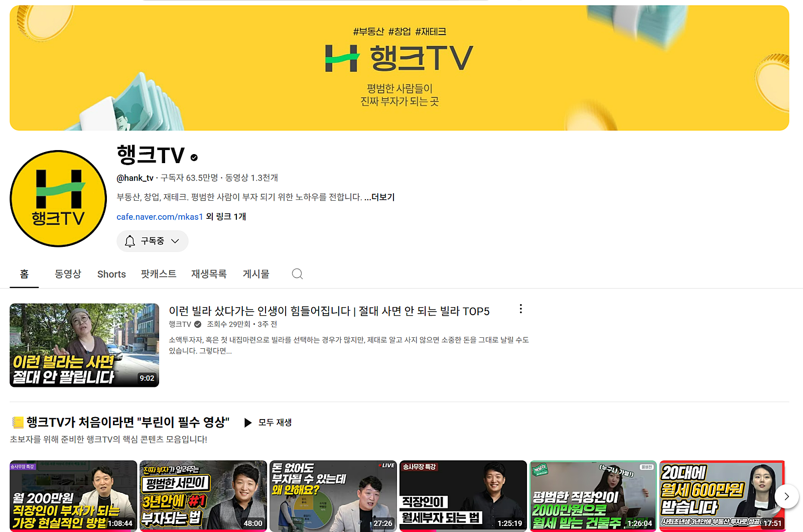803x532 pixels.
Task: Click the 행크TV channel name under the featured video
Action: (x=180, y=324)
